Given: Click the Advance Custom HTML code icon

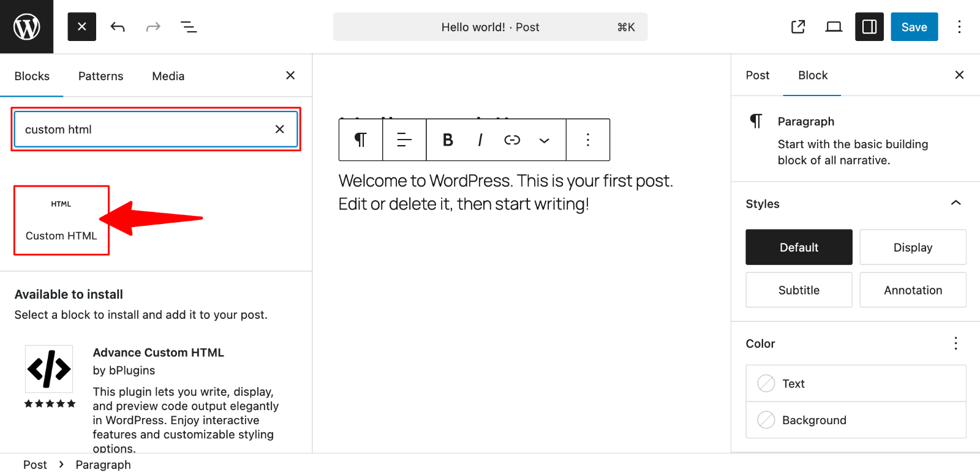Looking at the screenshot, I should tap(49, 368).
